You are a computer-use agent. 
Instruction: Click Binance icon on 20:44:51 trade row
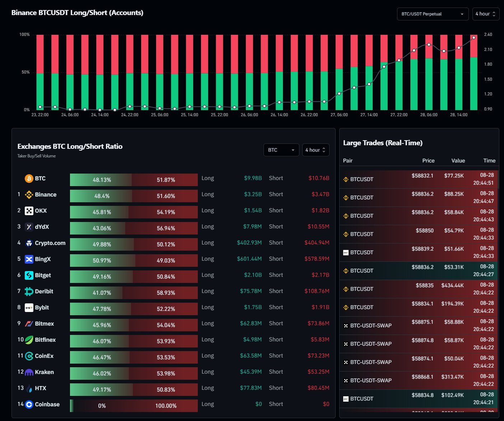pyautogui.click(x=346, y=179)
